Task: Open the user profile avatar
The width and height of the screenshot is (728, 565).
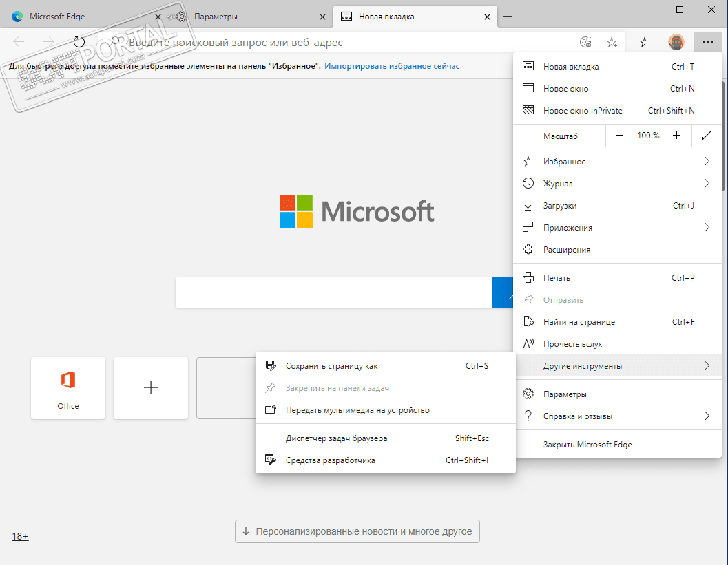Action: [x=676, y=42]
